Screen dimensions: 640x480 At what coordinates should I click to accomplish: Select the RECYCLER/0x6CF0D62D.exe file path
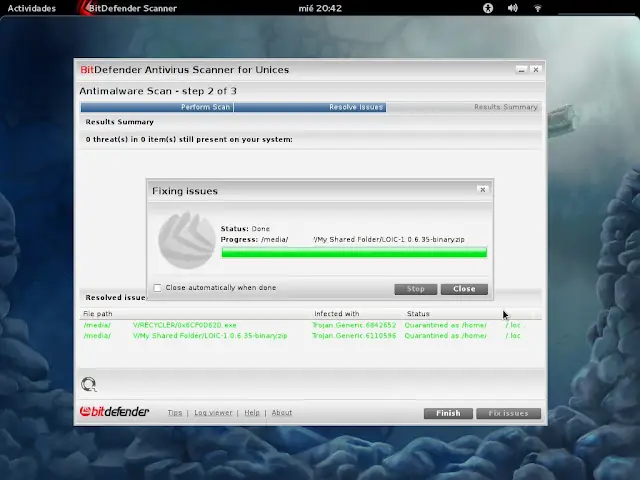160,325
